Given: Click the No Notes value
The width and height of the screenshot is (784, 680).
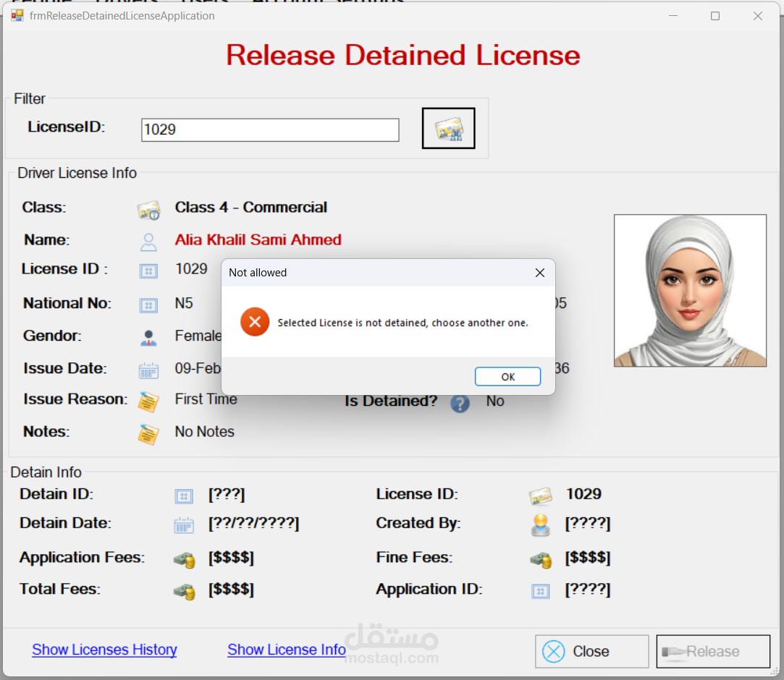Looking at the screenshot, I should pos(204,432).
